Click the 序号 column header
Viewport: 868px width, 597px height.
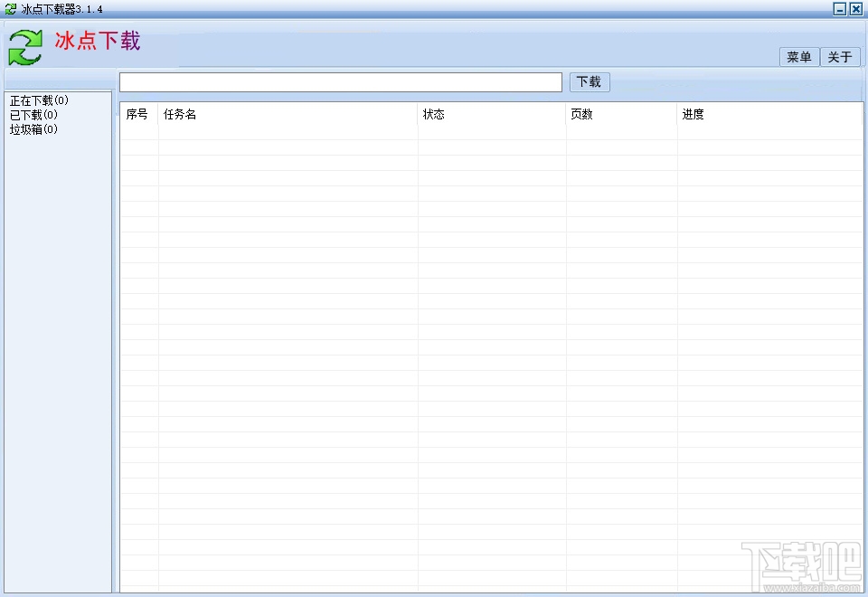(137, 114)
